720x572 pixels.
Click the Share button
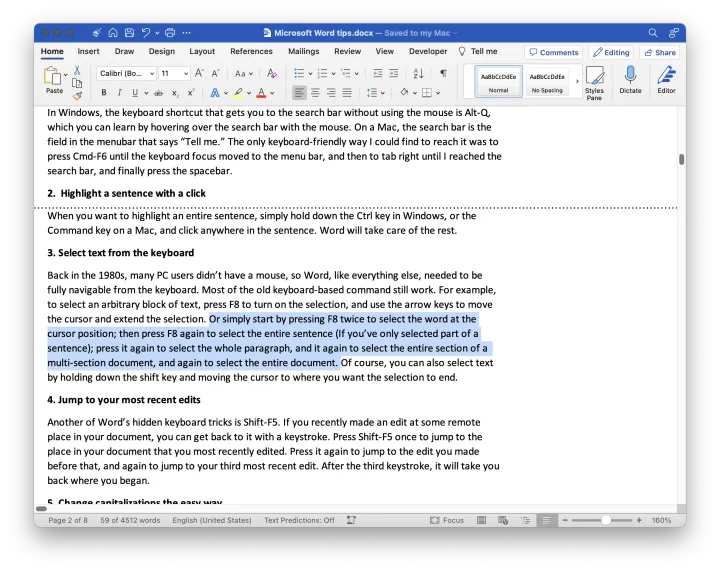[x=660, y=52]
